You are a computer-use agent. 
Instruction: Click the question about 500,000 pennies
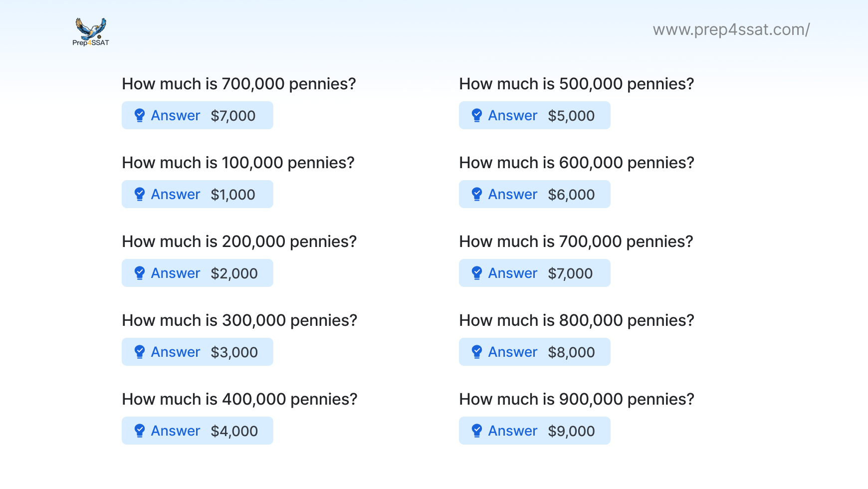576,84
